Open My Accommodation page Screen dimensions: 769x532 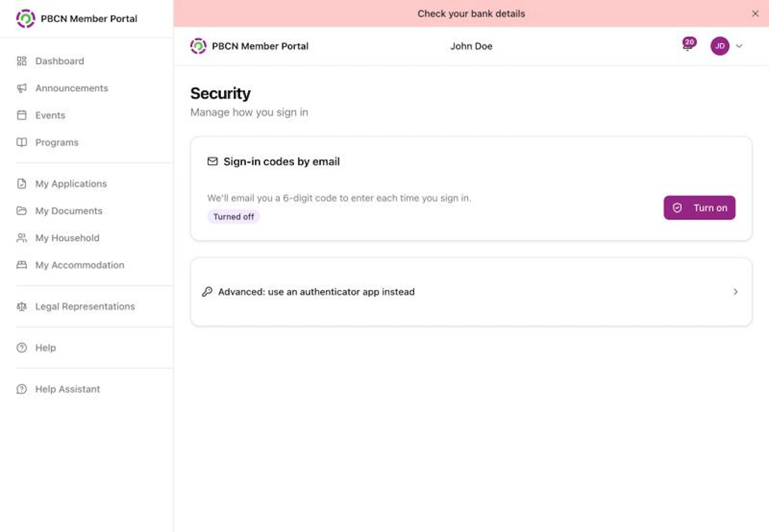pos(80,265)
